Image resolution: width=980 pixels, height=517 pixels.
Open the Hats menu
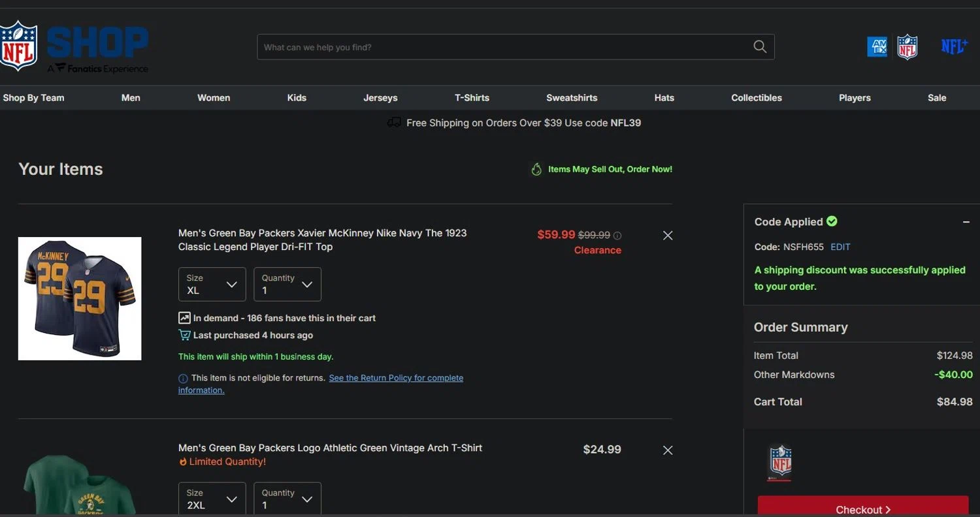coord(664,98)
